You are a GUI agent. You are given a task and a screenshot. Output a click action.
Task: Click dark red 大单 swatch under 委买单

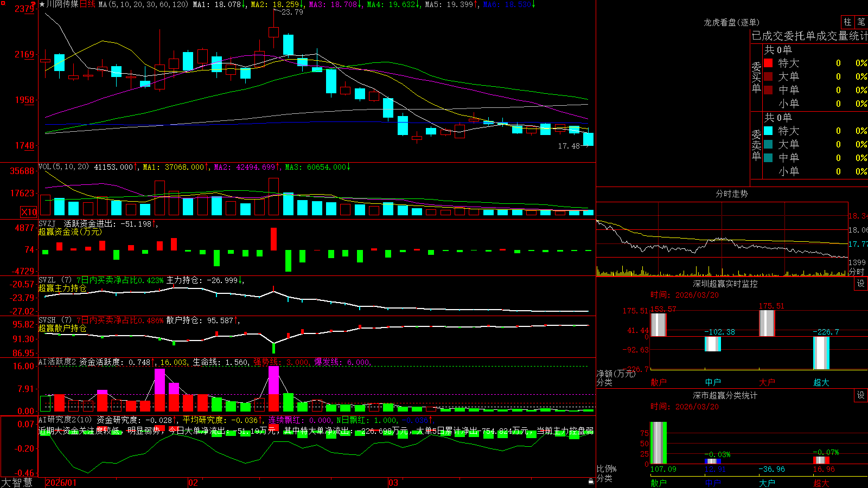pyautogui.click(x=768, y=76)
